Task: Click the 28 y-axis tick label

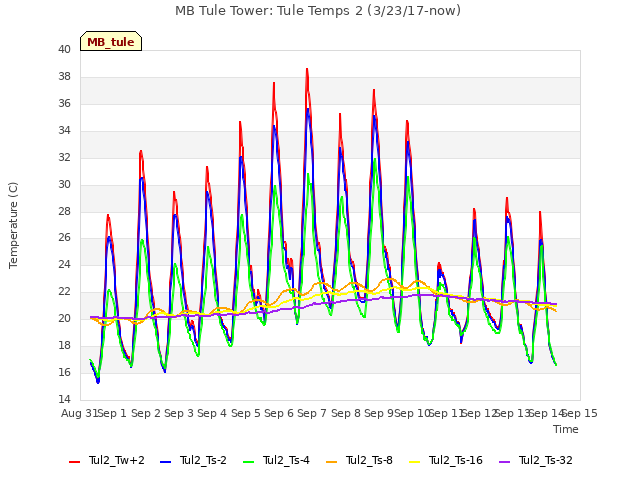Action: click(64, 211)
